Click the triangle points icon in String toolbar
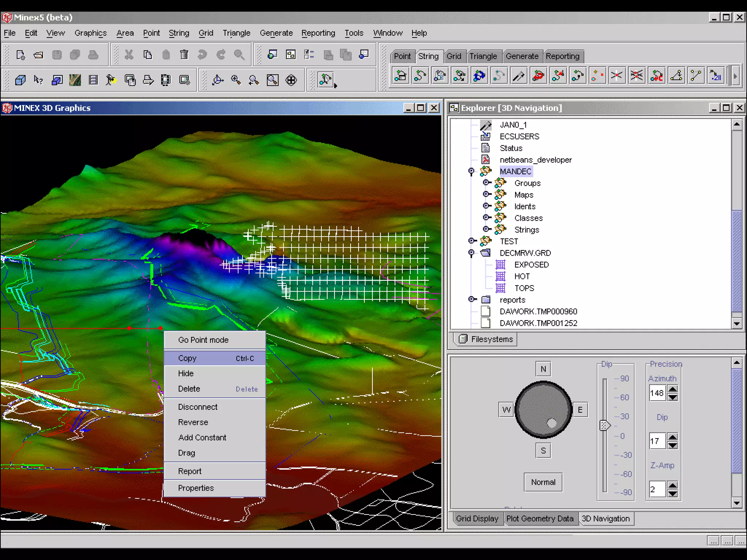This screenshot has width=747, height=560. (x=676, y=76)
